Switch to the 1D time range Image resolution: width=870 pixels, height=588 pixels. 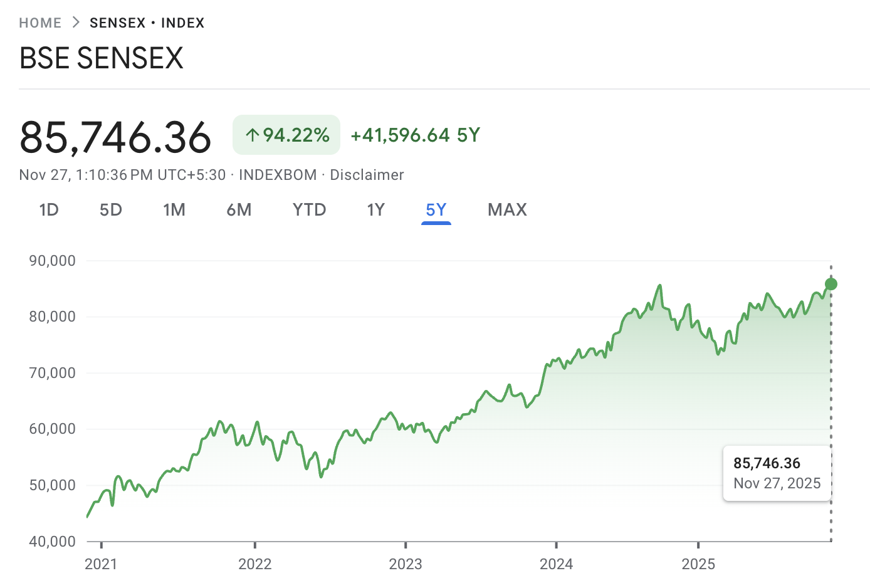click(49, 210)
